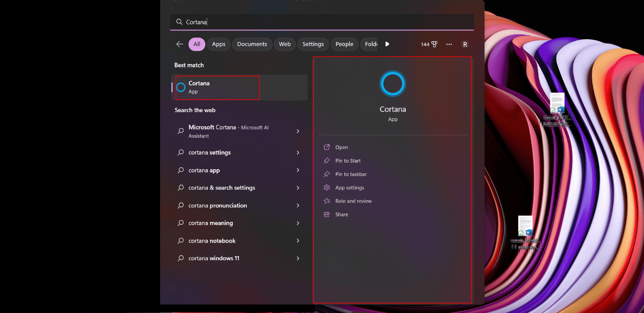Screen dimensions: 644x313
Task: Click the Rate and review star icon
Action: (327, 201)
